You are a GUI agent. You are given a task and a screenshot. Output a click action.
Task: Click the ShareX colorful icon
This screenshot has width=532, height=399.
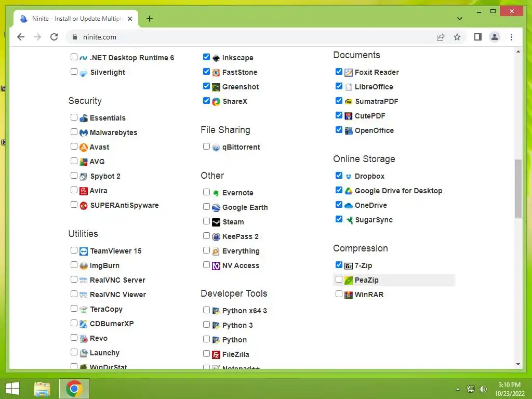[216, 102]
